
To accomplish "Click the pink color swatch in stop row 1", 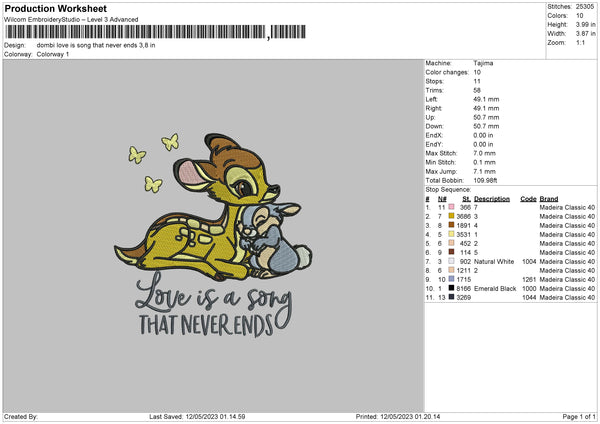I will pyautogui.click(x=451, y=207).
